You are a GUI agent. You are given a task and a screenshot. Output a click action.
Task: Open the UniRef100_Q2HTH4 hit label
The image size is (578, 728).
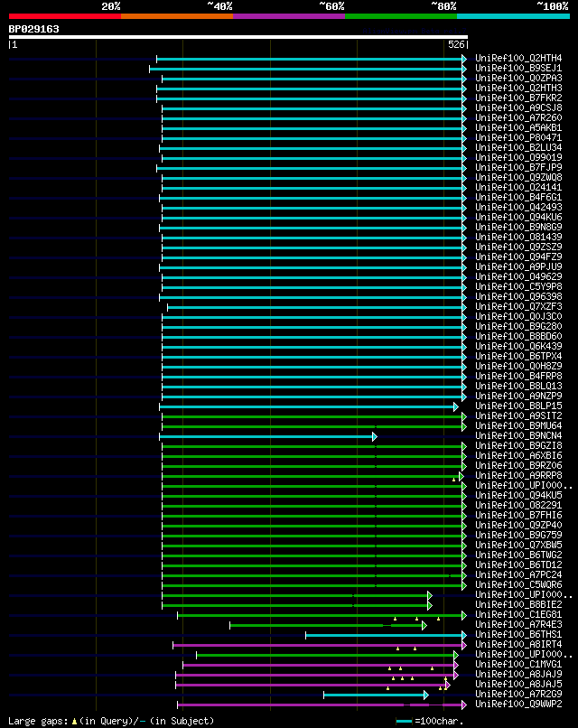point(518,58)
